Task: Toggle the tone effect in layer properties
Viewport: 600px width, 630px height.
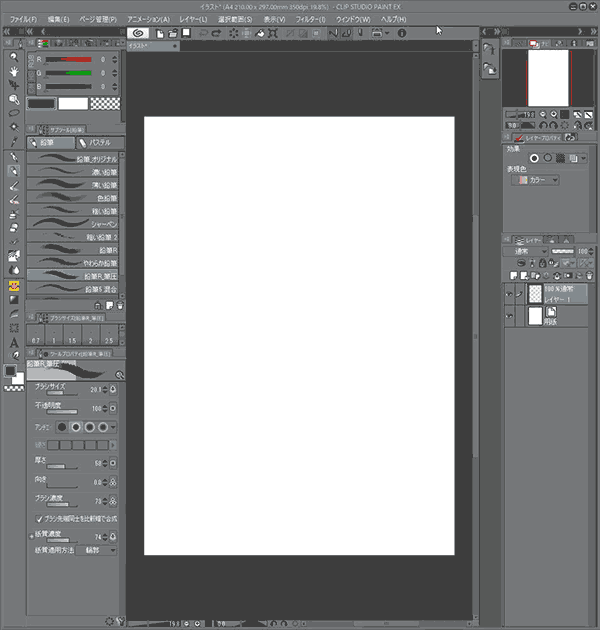Action: [x=560, y=158]
